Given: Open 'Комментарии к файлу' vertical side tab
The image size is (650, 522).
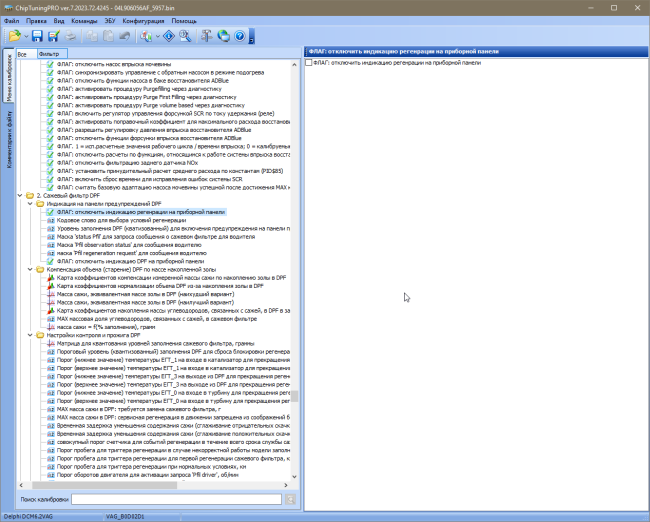Looking at the screenshot, I should tap(9, 139).
